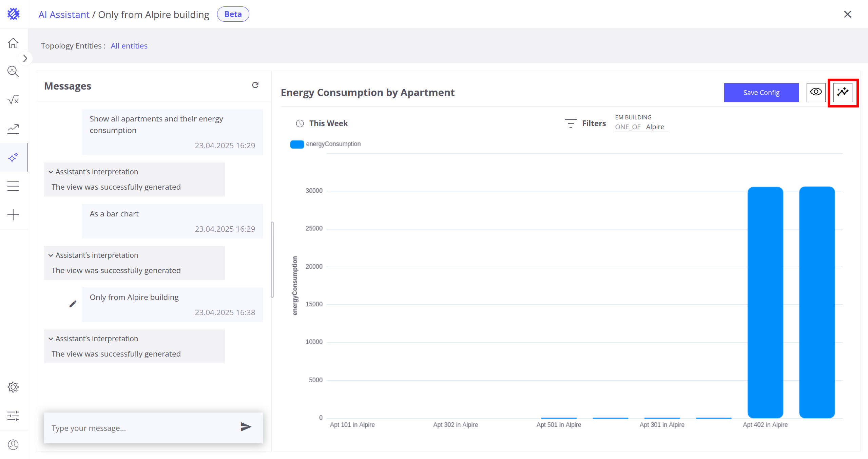Open the All entities link

(x=129, y=46)
